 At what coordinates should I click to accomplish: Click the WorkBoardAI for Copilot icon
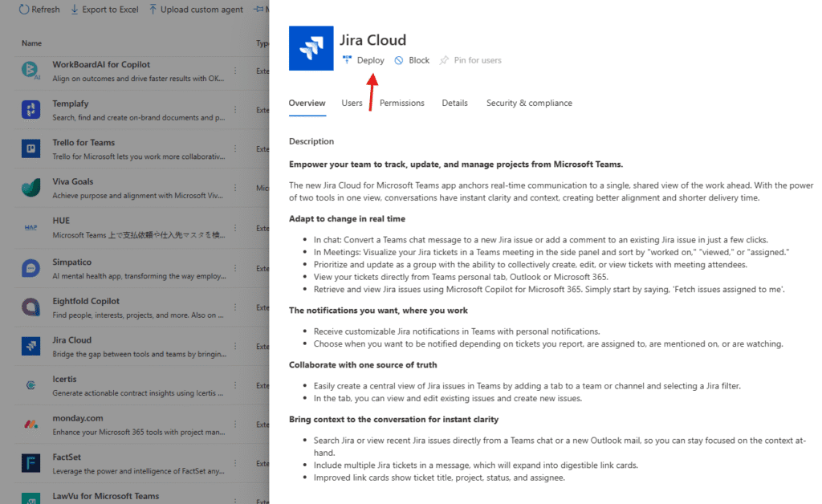31,70
